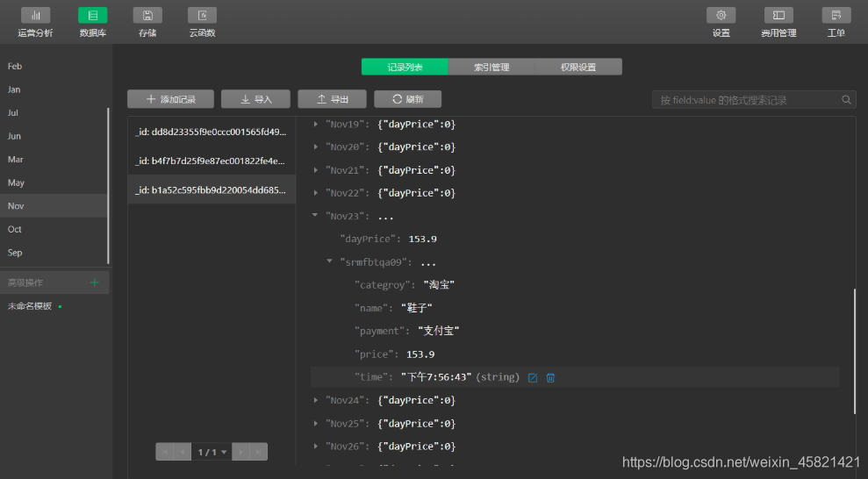Open the 1 / 1 page dropdown

(212, 452)
